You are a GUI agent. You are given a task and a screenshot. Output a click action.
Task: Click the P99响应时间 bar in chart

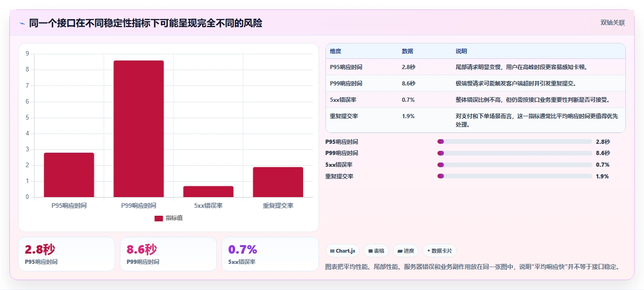coord(138,129)
